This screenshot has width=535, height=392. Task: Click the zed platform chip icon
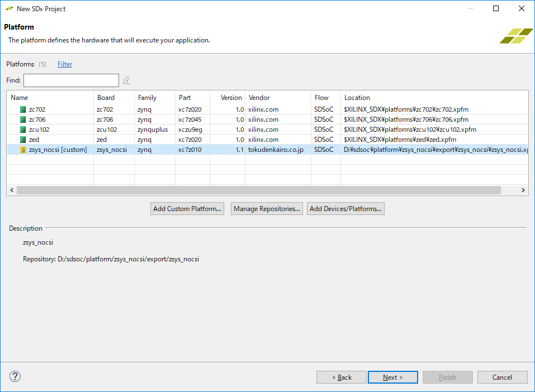23,140
